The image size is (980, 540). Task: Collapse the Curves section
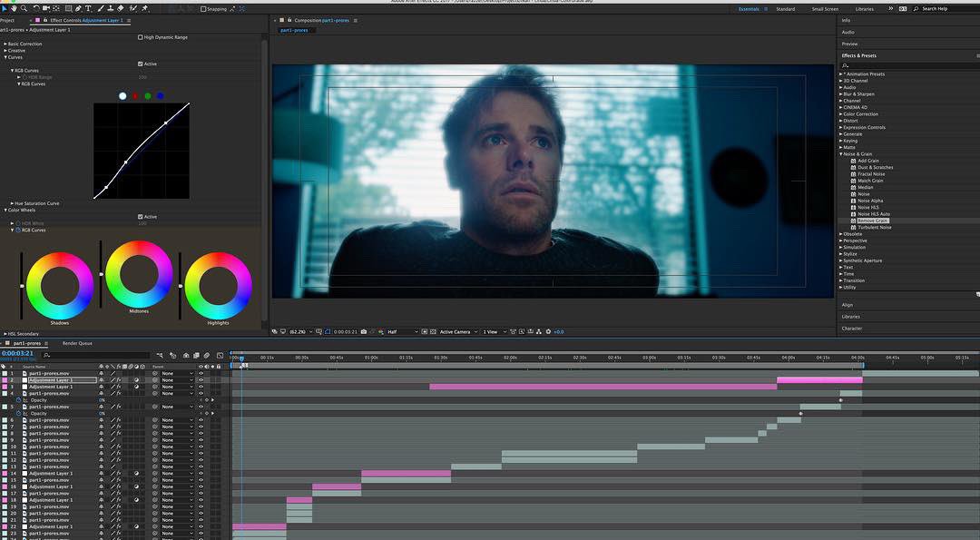tap(5, 57)
